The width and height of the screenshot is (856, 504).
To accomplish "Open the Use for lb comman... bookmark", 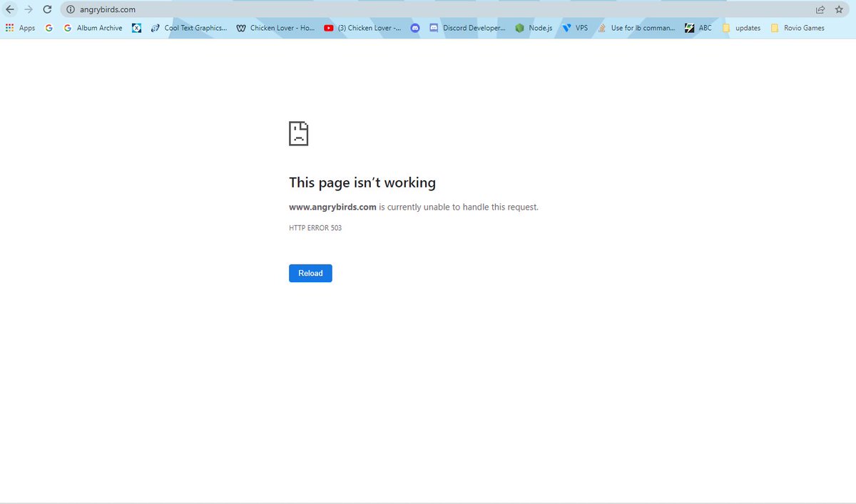I will click(x=636, y=28).
